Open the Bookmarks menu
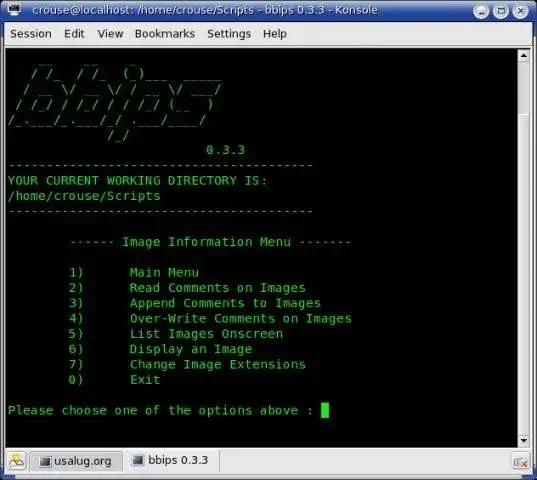 165,34
